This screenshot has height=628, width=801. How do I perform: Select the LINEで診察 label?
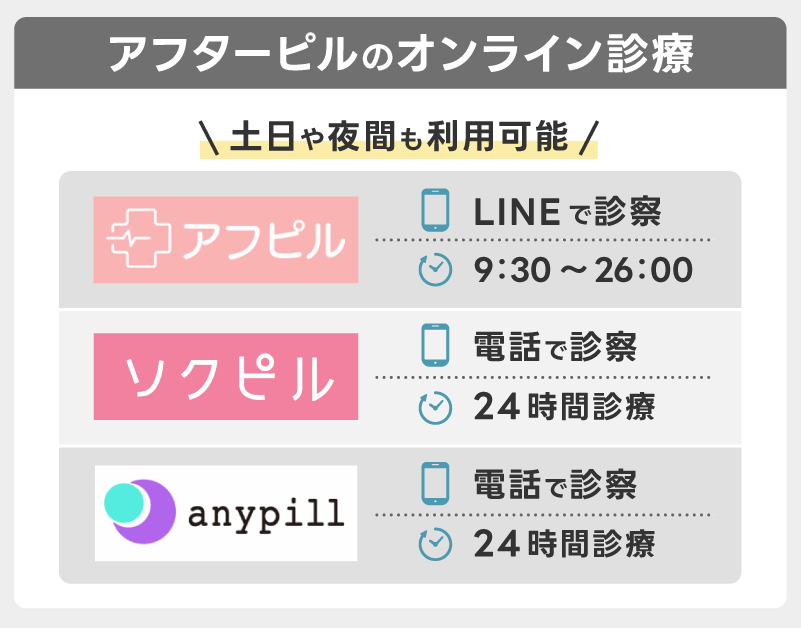566,211
